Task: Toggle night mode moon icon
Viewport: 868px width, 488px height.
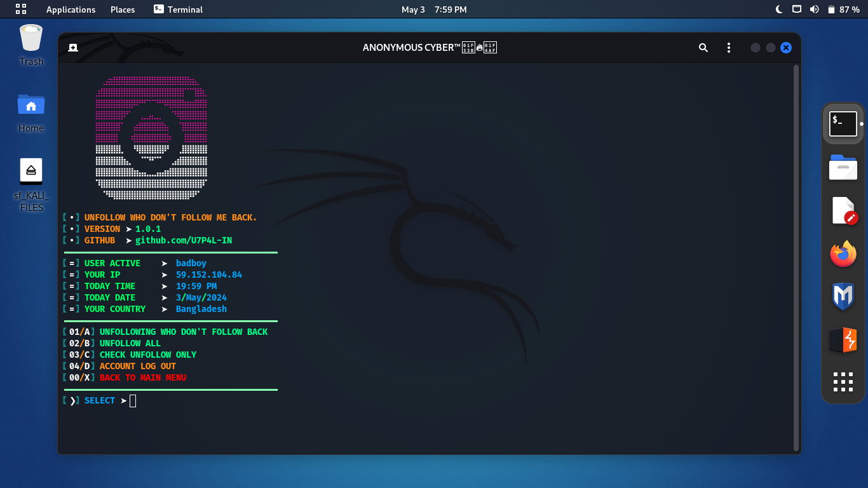Action: [780, 10]
